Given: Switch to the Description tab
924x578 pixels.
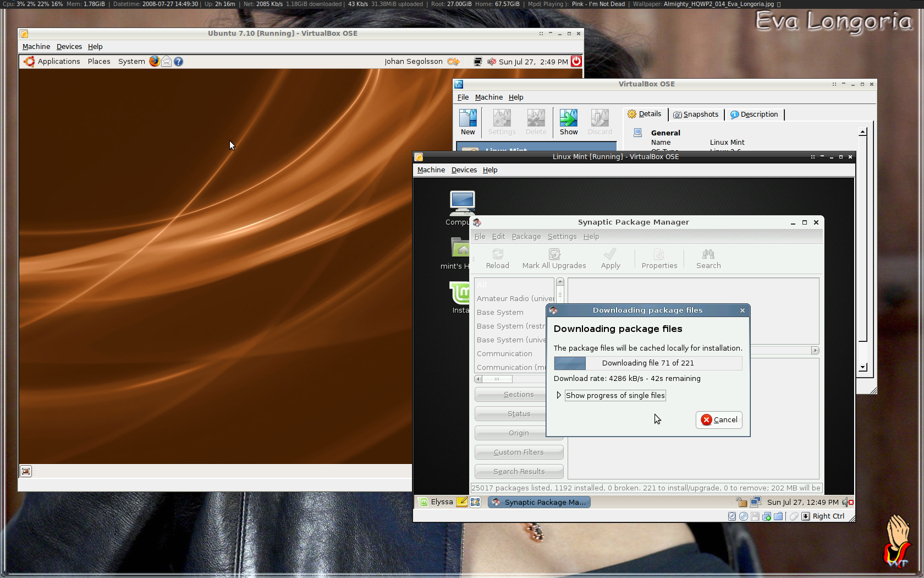Looking at the screenshot, I should tap(754, 114).
